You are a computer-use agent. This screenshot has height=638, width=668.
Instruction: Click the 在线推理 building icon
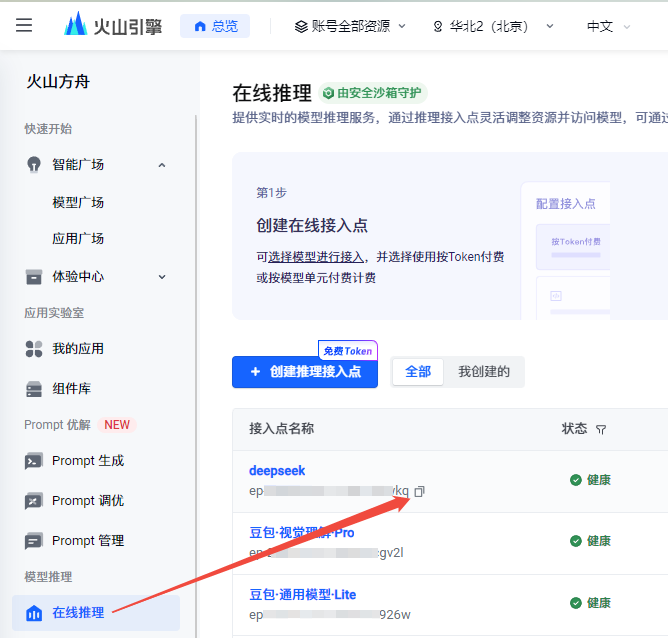(34, 613)
